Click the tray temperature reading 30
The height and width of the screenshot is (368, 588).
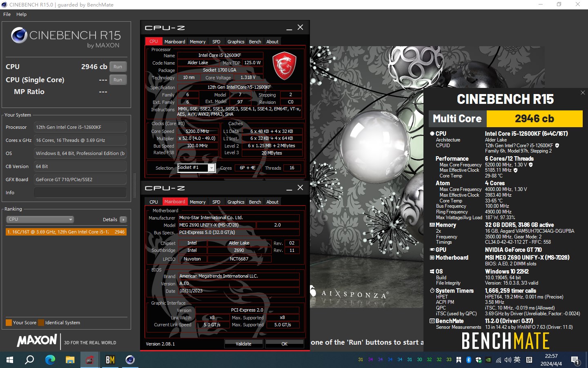tap(419, 360)
